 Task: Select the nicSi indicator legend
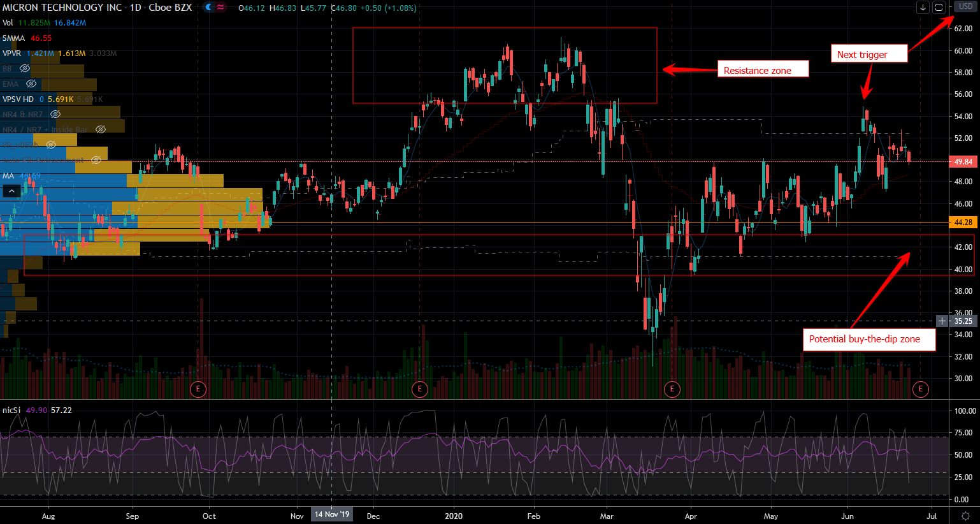[11, 410]
